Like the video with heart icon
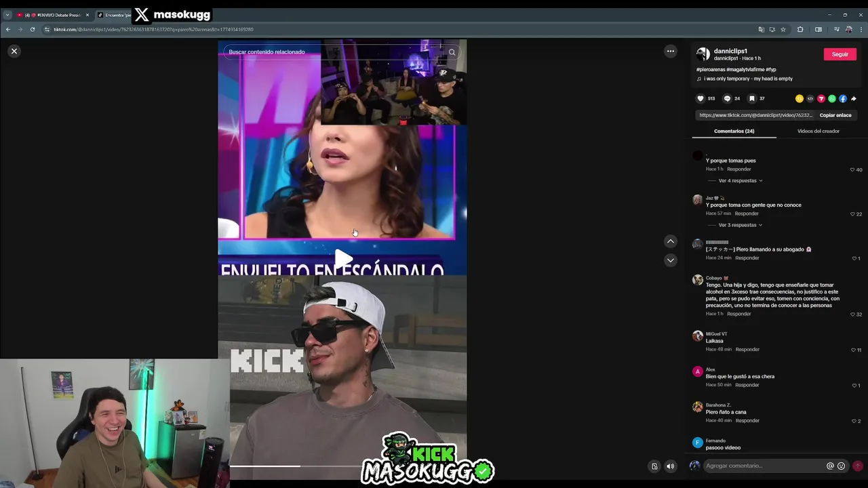The image size is (868, 488). point(701,98)
